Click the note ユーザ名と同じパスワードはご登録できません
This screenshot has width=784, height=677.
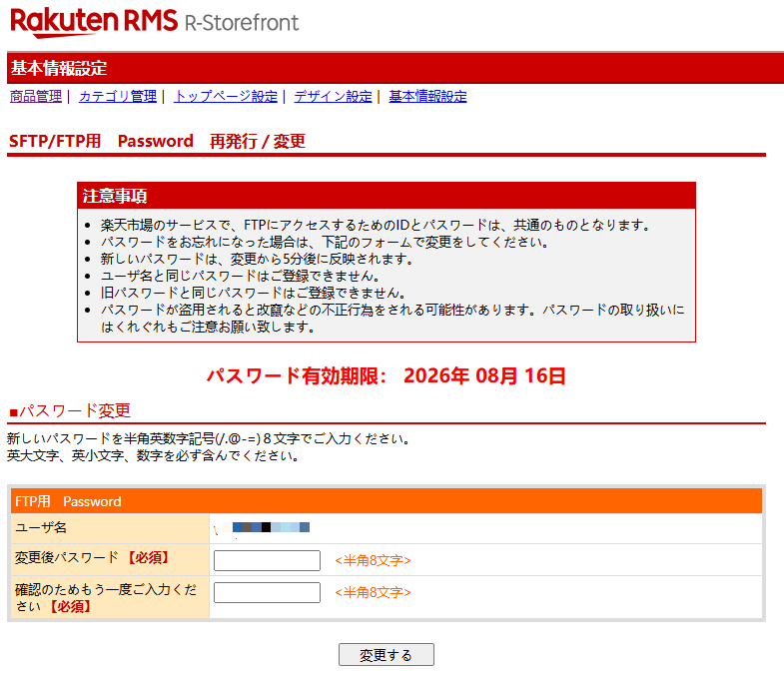[241, 276]
